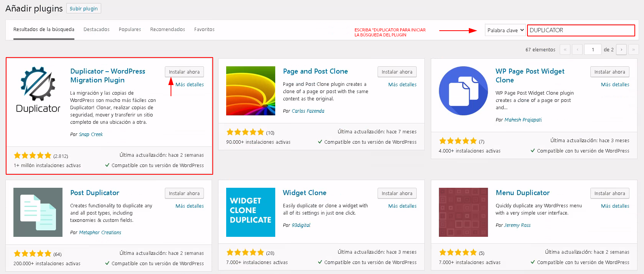The height and width of the screenshot is (274, 644).
Task: Open Más detalles for Page and Post Clone
Action: pos(402,84)
